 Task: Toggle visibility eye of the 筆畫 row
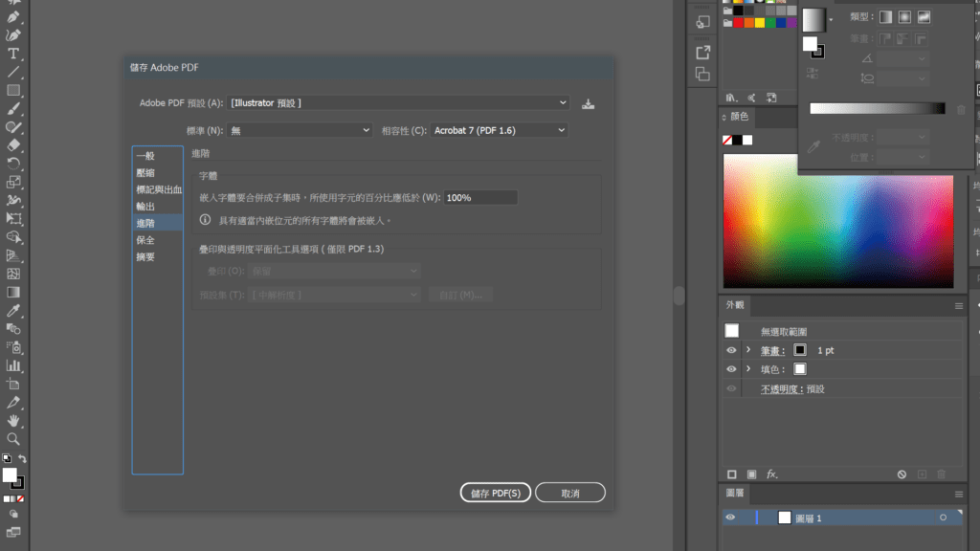[x=732, y=350]
